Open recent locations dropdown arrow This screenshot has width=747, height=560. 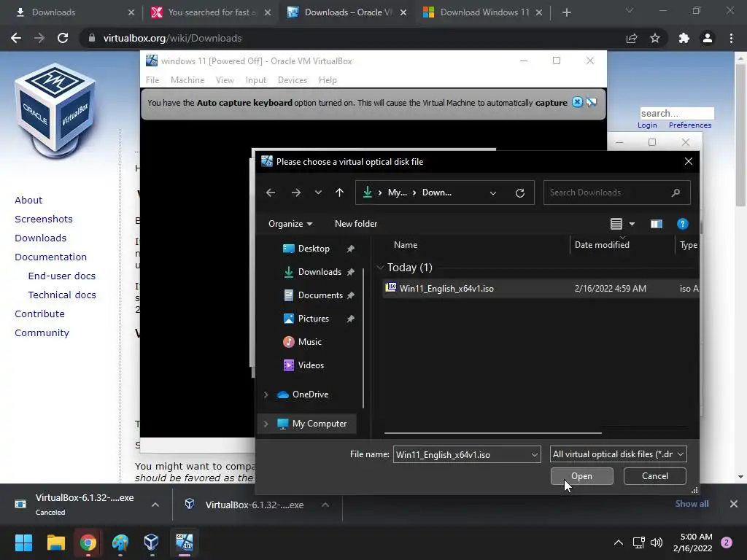click(318, 192)
